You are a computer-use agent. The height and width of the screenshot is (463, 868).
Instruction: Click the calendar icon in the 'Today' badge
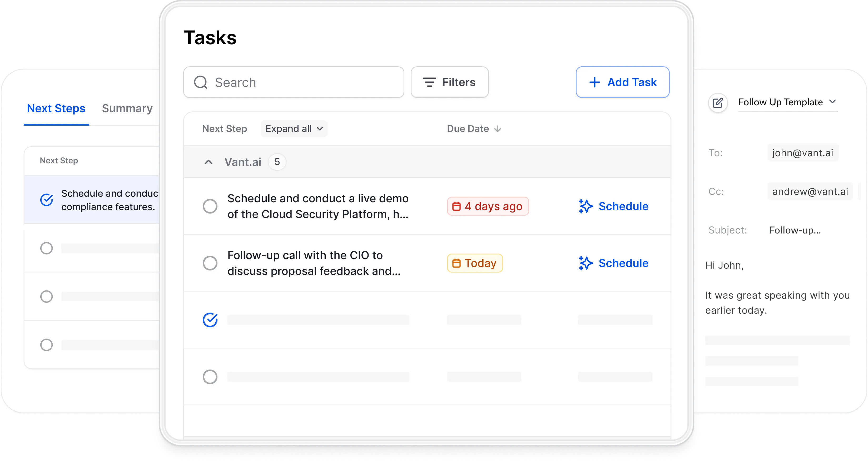click(x=456, y=263)
